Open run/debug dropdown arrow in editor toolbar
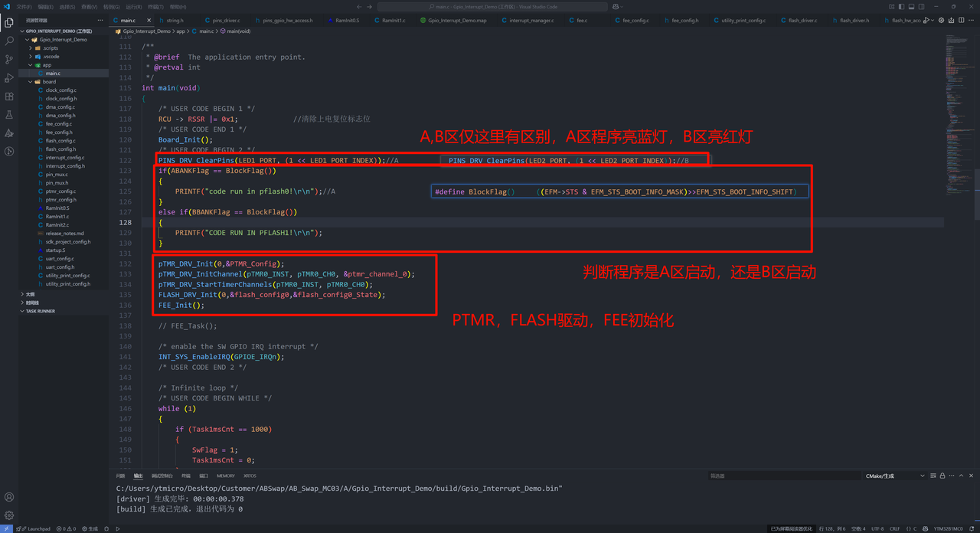The width and height of the screenshot is (980, 533). click(x=933, y=21)
